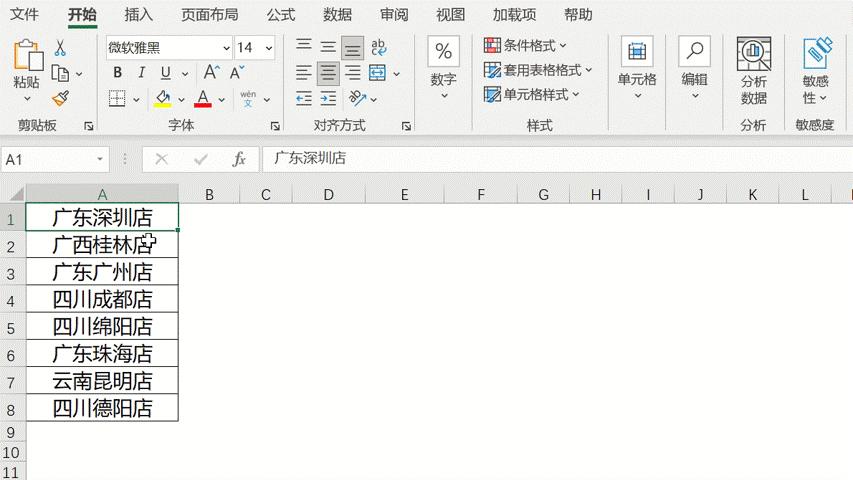Align text to bottom of cell

tap(353, 48)
